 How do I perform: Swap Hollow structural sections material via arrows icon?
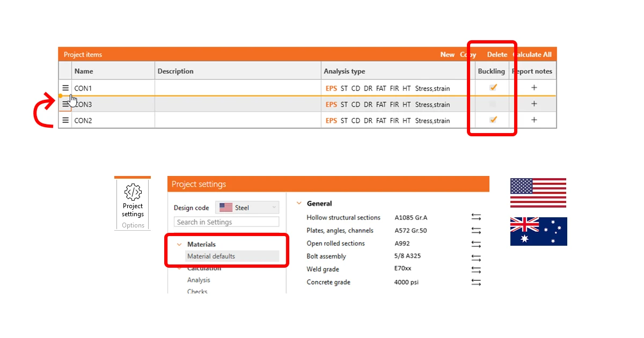click(476, 217)
